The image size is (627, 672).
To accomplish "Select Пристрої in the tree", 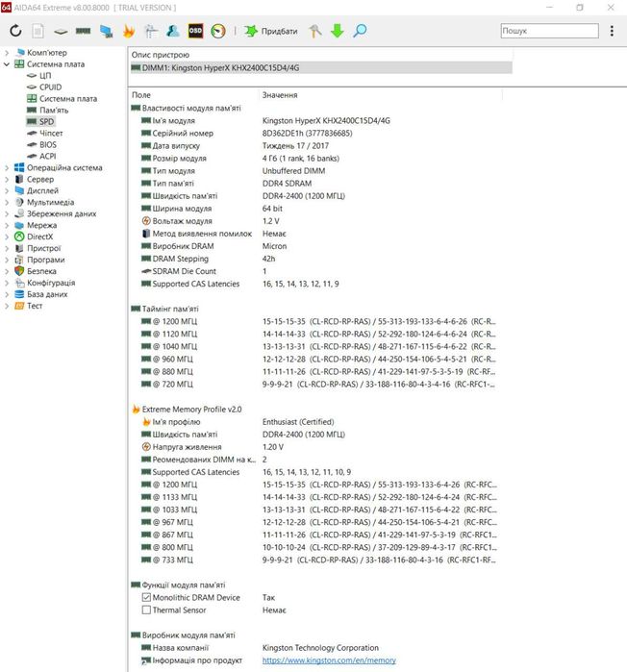I will [43, 249].
